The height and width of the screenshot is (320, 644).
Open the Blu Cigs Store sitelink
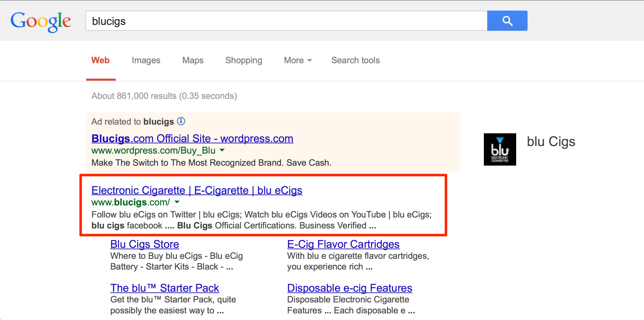[x=145, y=244]
